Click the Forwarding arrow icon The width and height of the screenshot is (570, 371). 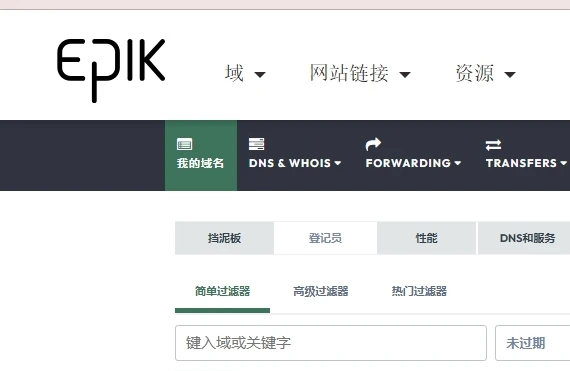(x=373, y=144)
